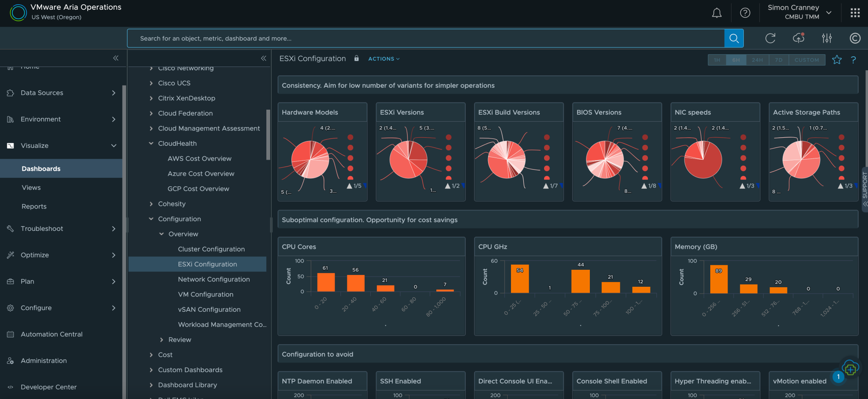This screenshot has height=399, width=868.
Task: Open the sliders settings icon
Action: point(827,39)
